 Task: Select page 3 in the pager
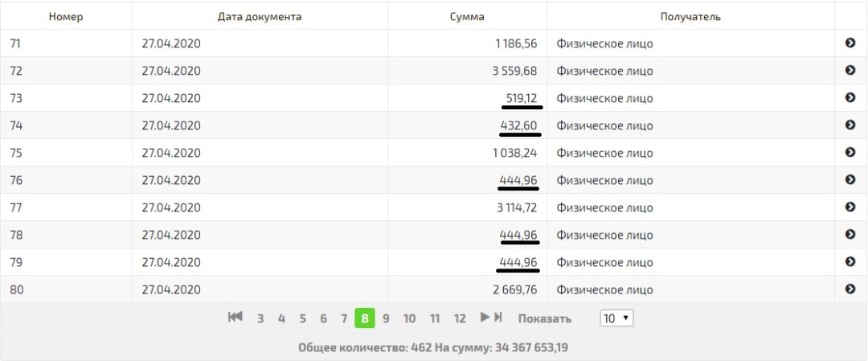point(260,318)
